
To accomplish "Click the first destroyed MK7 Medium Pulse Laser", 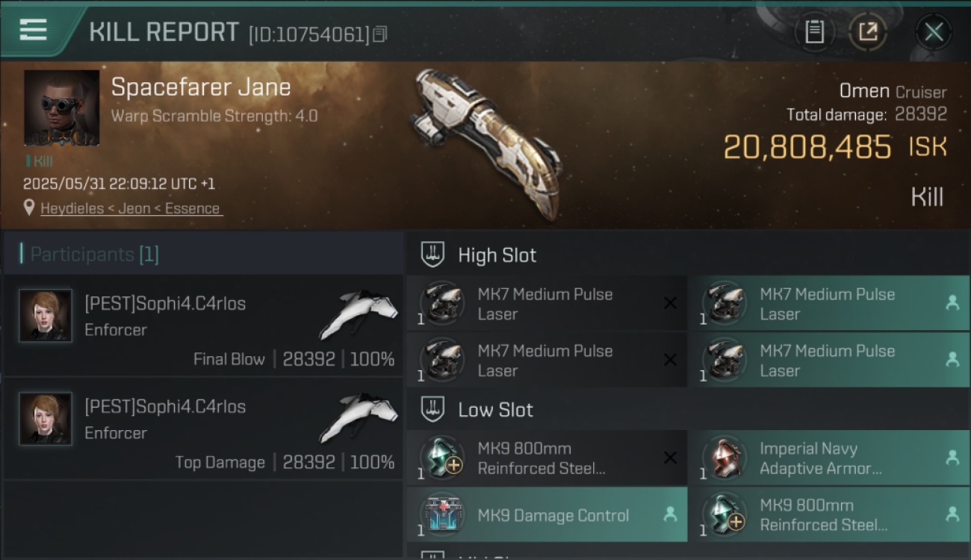I will (547, 304).
